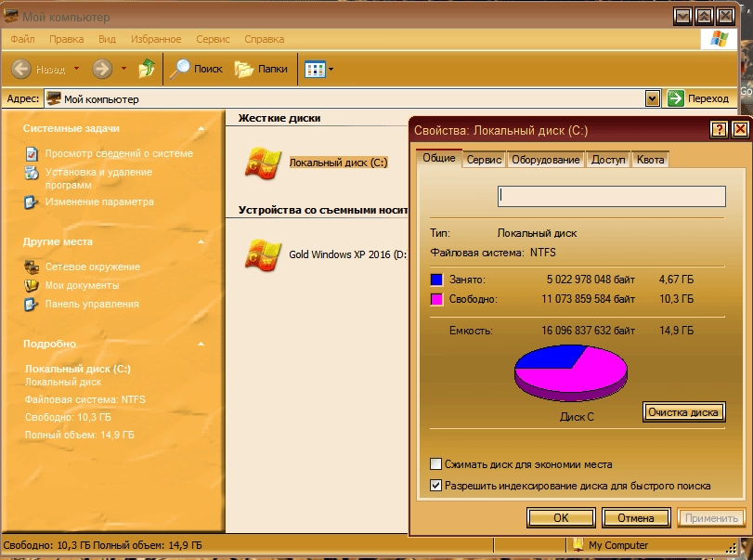This screenshot has height=560, width=753.
Task: Click the Переход green arrow button
Action: coord(675,98)
